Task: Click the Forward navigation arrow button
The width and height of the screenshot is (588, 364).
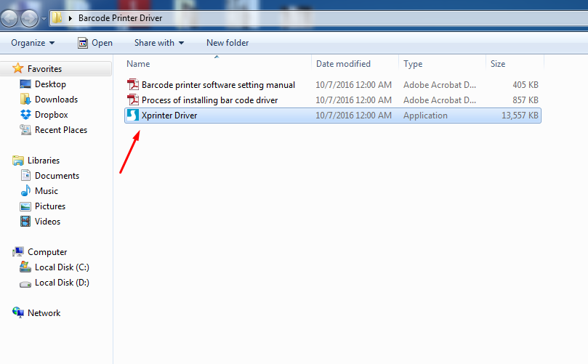Action: 29,18
